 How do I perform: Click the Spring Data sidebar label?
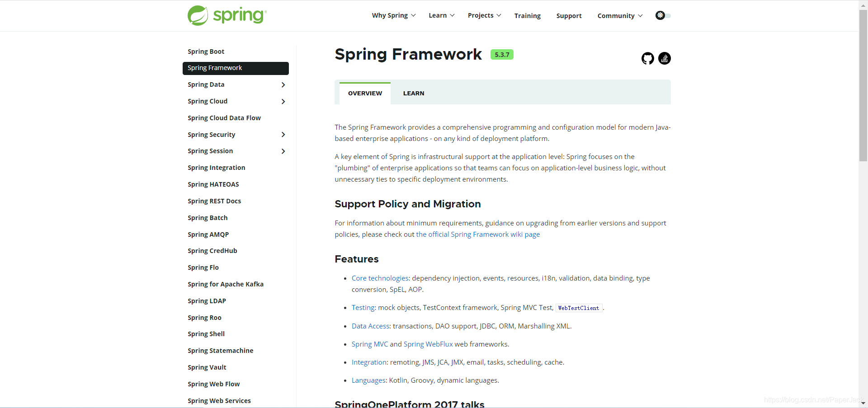click(206, 84)
